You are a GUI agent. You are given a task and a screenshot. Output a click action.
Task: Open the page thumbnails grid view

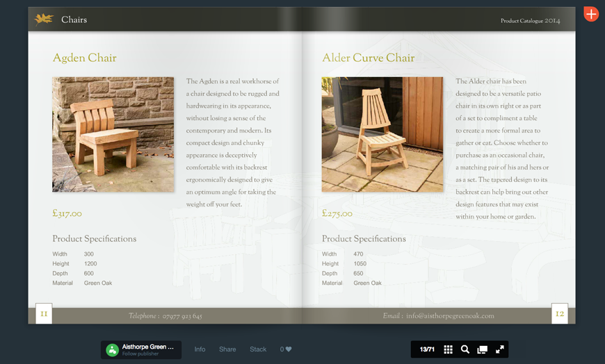[x=449, y=349]
